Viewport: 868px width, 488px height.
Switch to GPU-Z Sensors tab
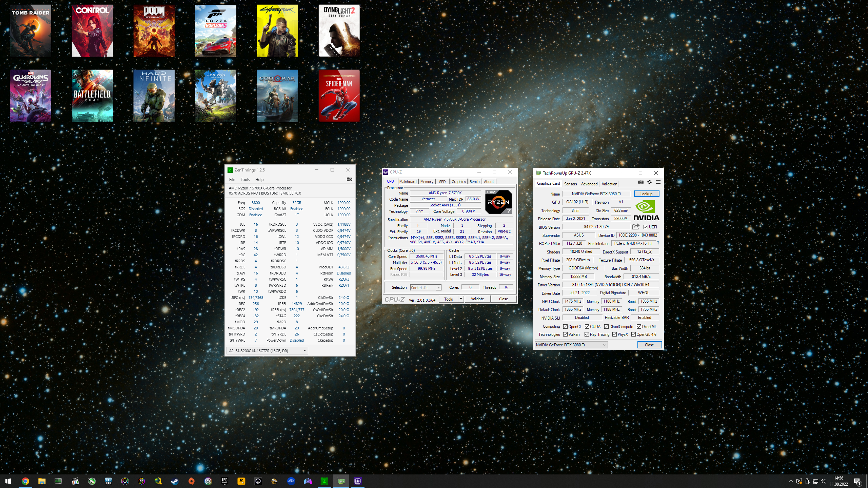[x=570, y=184]
